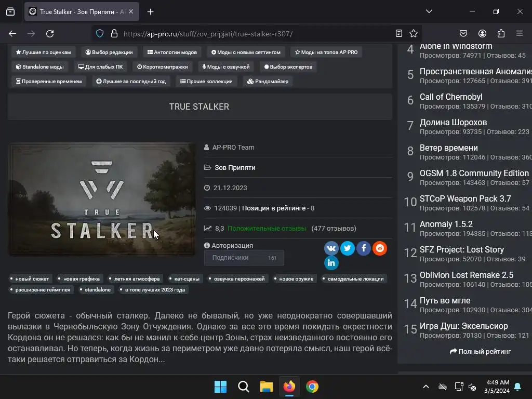Open the Firefox View icon

(x=10, y=11)
